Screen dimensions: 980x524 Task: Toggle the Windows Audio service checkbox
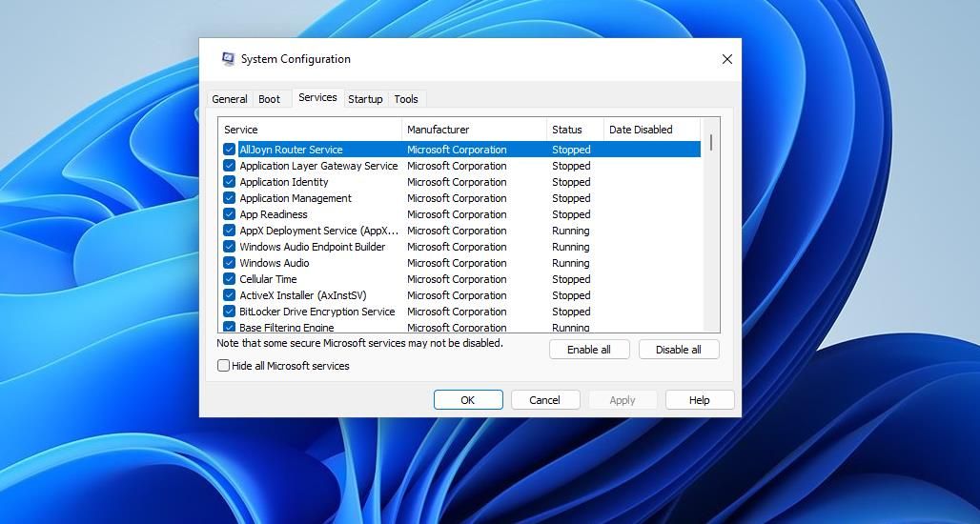point(230,263)
